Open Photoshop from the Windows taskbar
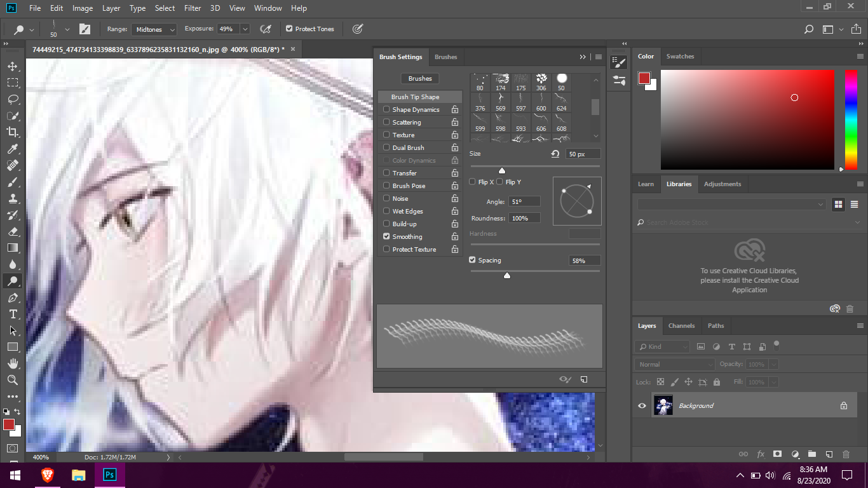 (x=109, y=475)
